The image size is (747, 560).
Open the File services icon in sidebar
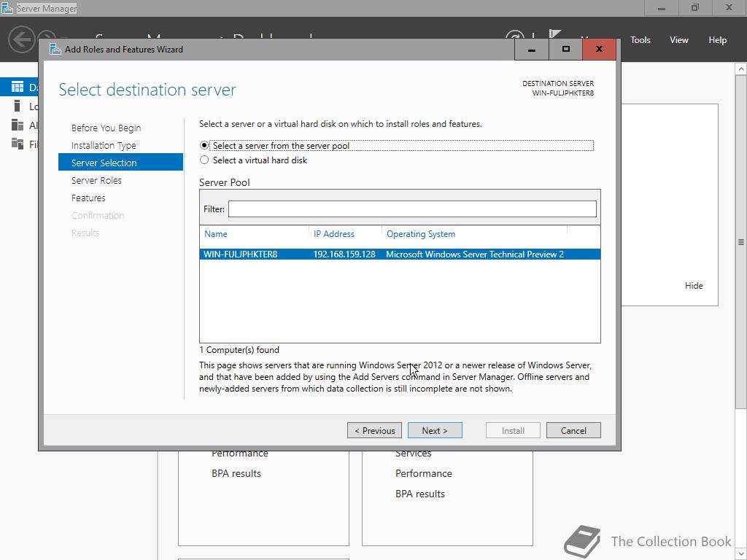point(18,144)
